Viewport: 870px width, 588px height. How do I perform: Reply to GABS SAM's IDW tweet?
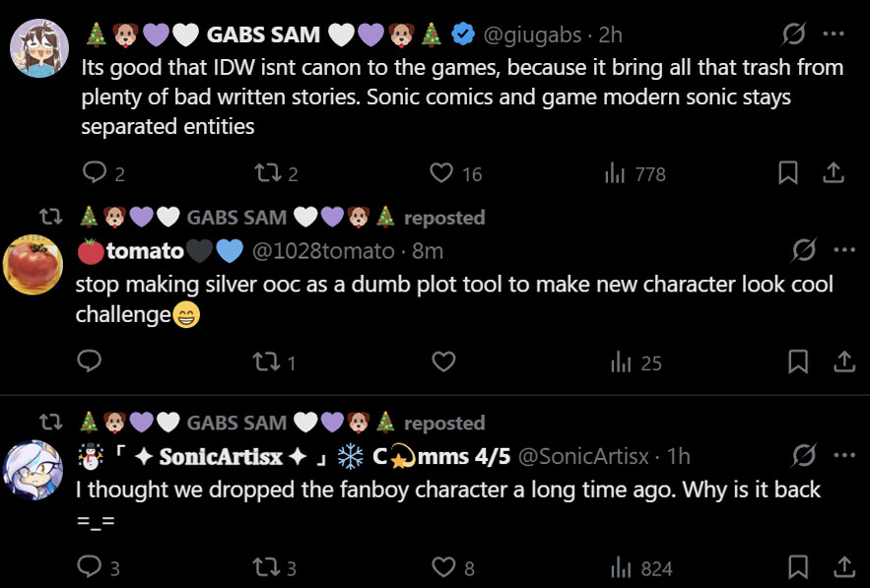tap(95, 173)
